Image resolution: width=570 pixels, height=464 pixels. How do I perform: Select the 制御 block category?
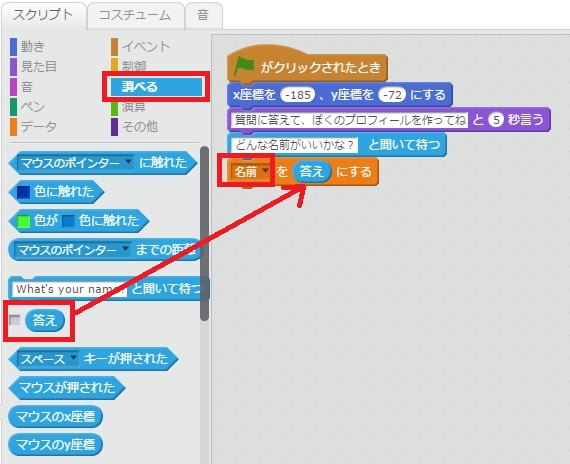tap(134, 65)
